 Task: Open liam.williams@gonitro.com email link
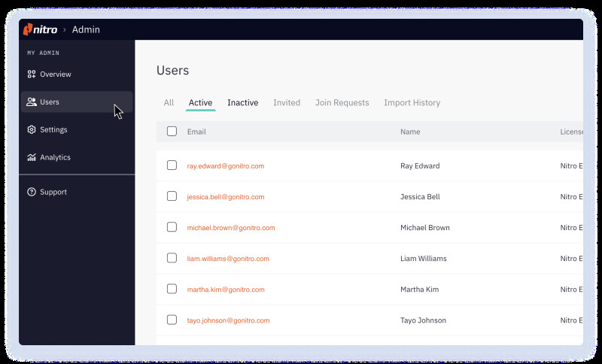pos(228,259)
